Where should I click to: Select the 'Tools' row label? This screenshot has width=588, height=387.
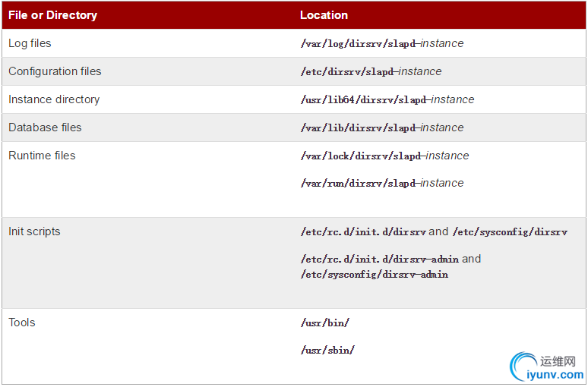pyautogui.click(x=22, y=322)
